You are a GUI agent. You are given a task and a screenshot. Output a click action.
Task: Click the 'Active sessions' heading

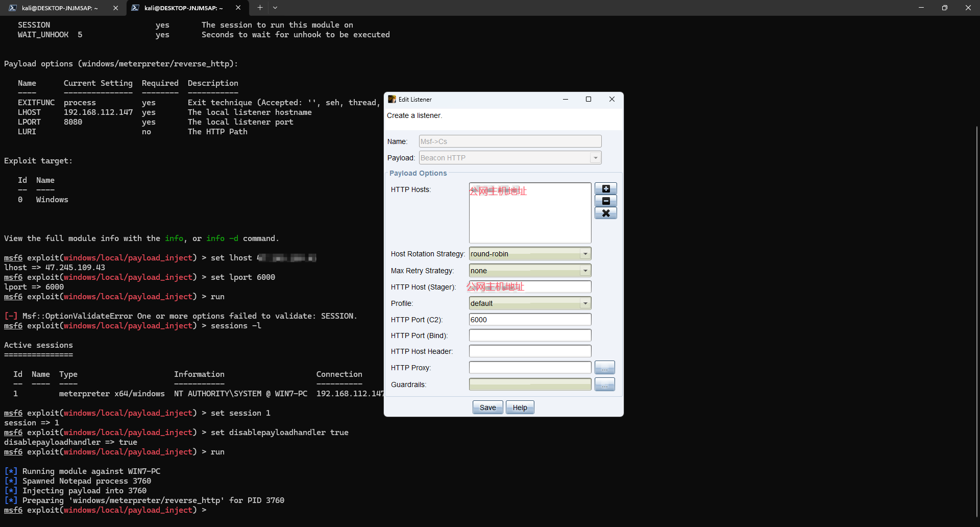[x=38, y=345]
